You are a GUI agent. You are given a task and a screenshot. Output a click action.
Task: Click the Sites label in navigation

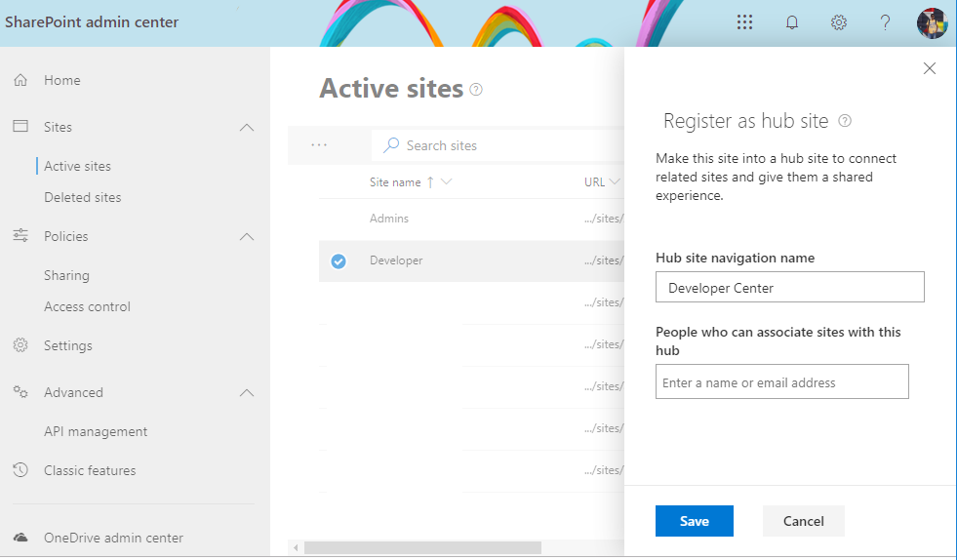click(x=58, y=127)
